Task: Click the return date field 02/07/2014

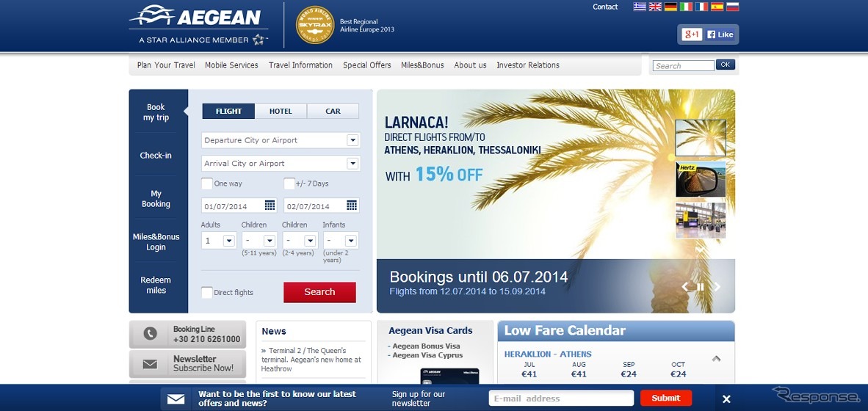Action: 321,205
